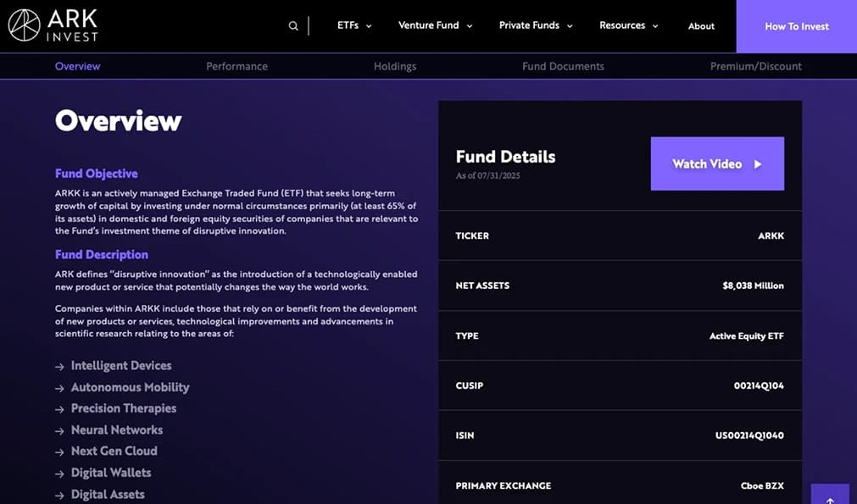Click the NET ASSETS row label
This screenshot has width=857, height=504.
click(x=482, y=285)
